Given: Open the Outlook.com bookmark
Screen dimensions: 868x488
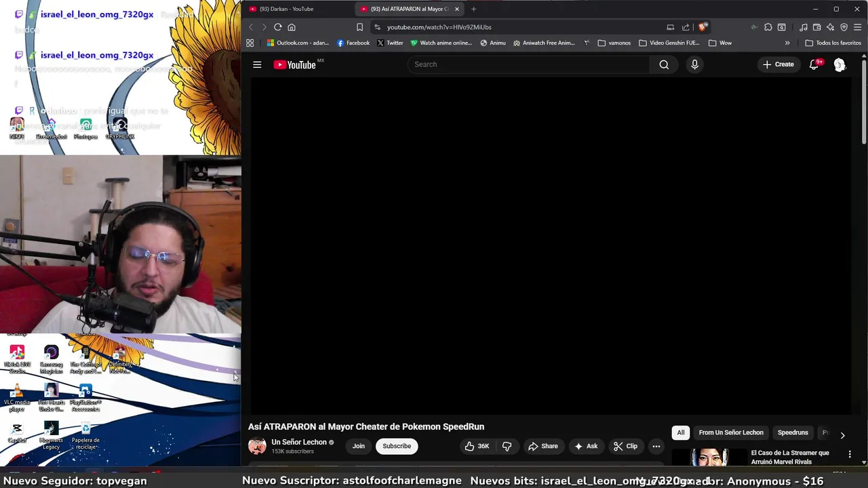Looking at the screenshot, I should pyautogui.click(x=298, y=43).
